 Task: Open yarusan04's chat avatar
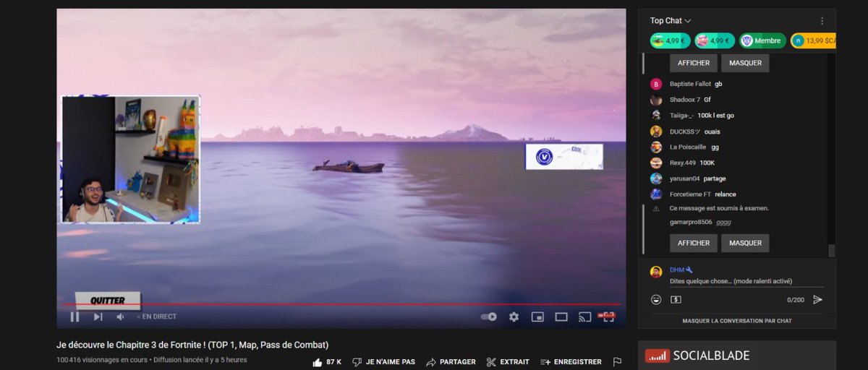tap(656, 178)
